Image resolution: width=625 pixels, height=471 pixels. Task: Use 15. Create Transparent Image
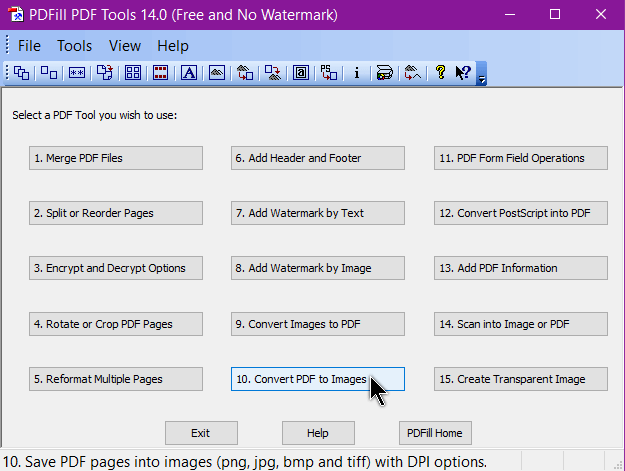(521, 379)
